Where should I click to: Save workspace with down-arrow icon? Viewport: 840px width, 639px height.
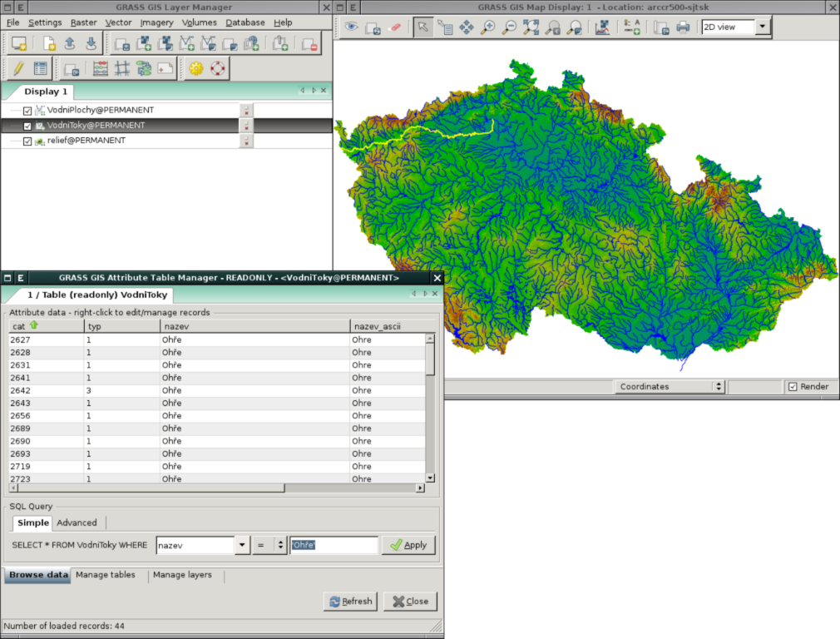click(x=91, y=44)
